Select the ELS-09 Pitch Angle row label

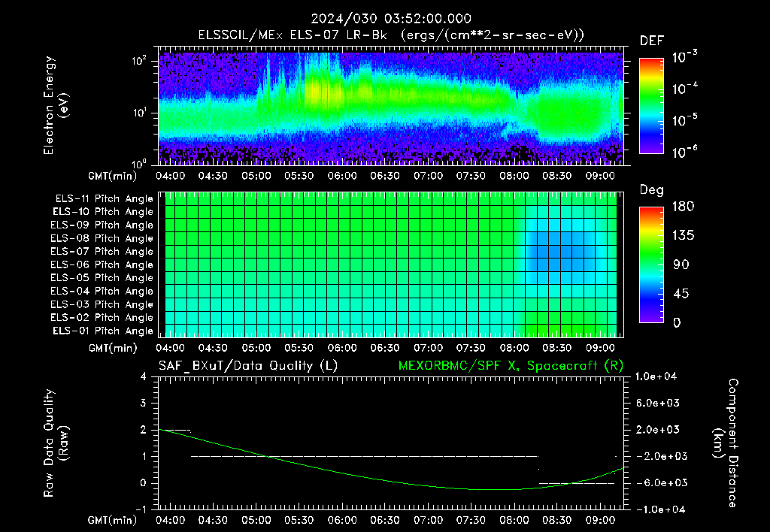102,225
